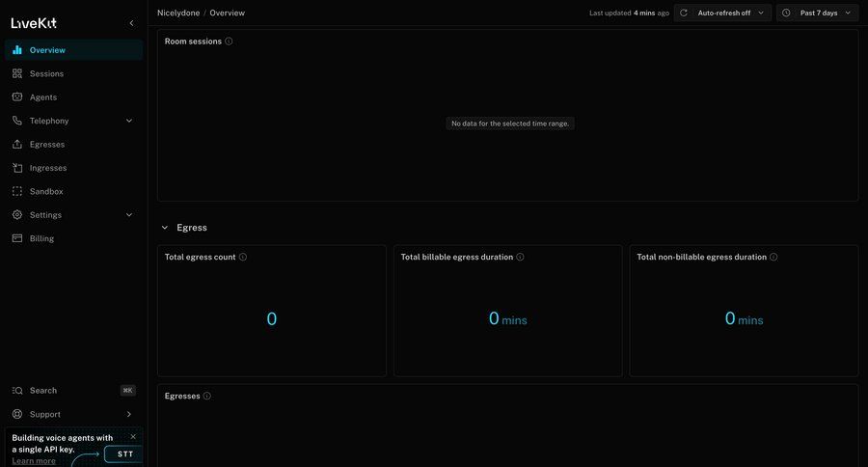
Task: Click the info icon next to Egresses chart title
Action: (207, 397)
